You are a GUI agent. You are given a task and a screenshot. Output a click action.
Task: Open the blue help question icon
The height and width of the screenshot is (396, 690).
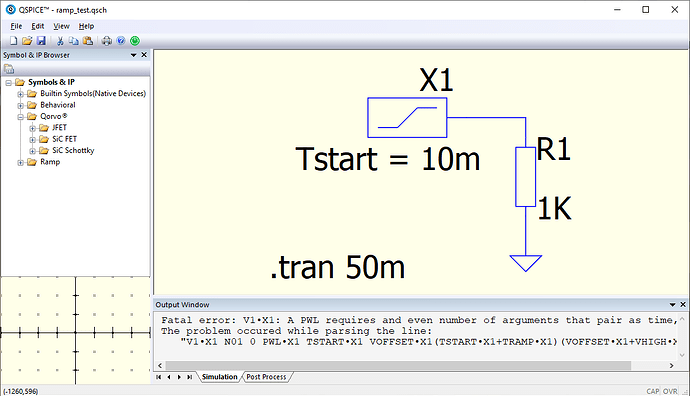point(121,41)
